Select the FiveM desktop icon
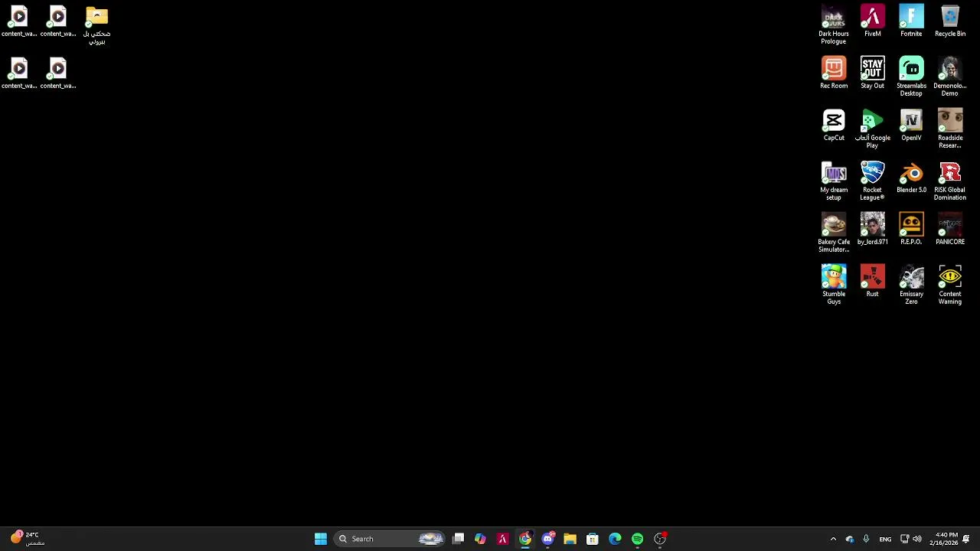Screen dimensions: 980x551 point(872,21)
